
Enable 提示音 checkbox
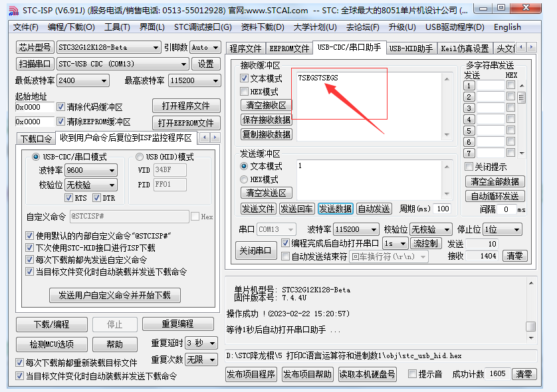pyautogui.click(x=412, y=373)
